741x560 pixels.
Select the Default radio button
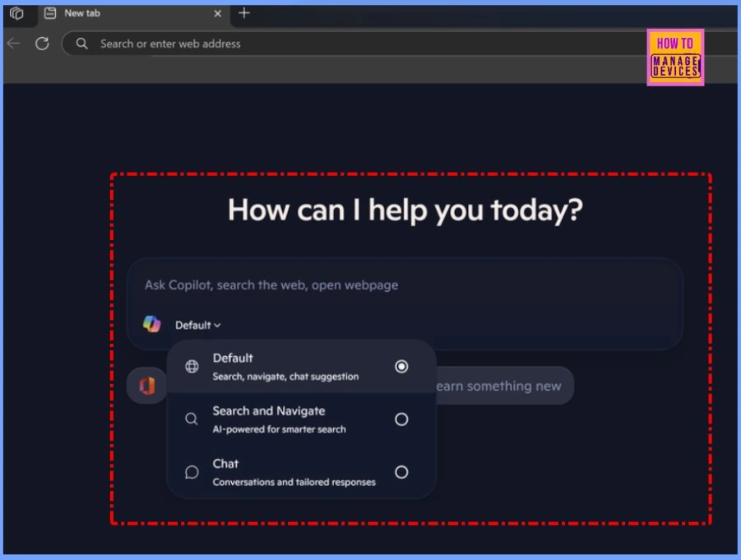pyautogui.click(x=401, y=366)
